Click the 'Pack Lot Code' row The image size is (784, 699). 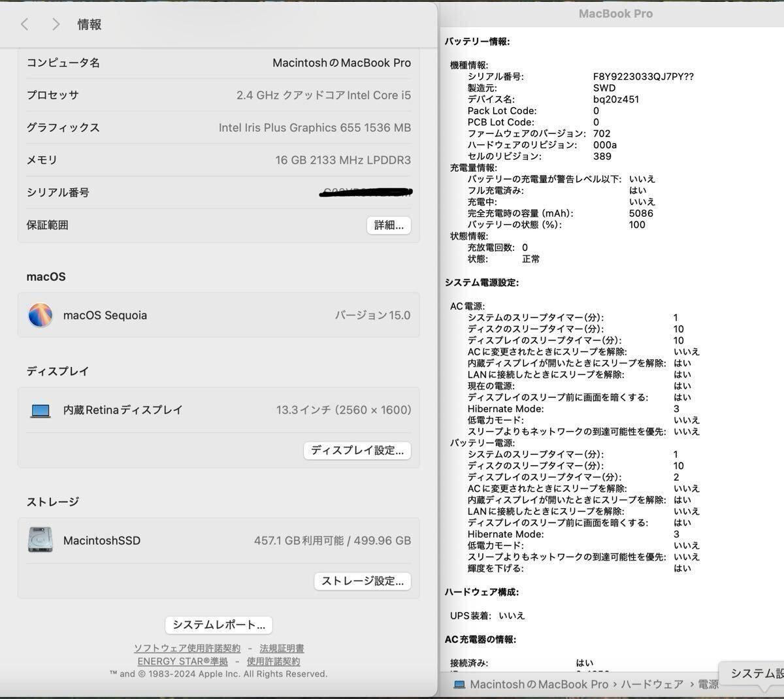coord(534,110)
